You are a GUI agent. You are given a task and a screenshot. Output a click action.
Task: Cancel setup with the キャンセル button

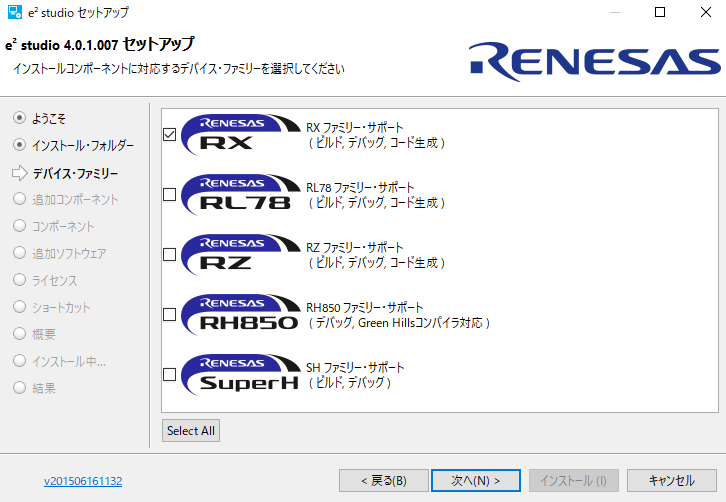672,481
